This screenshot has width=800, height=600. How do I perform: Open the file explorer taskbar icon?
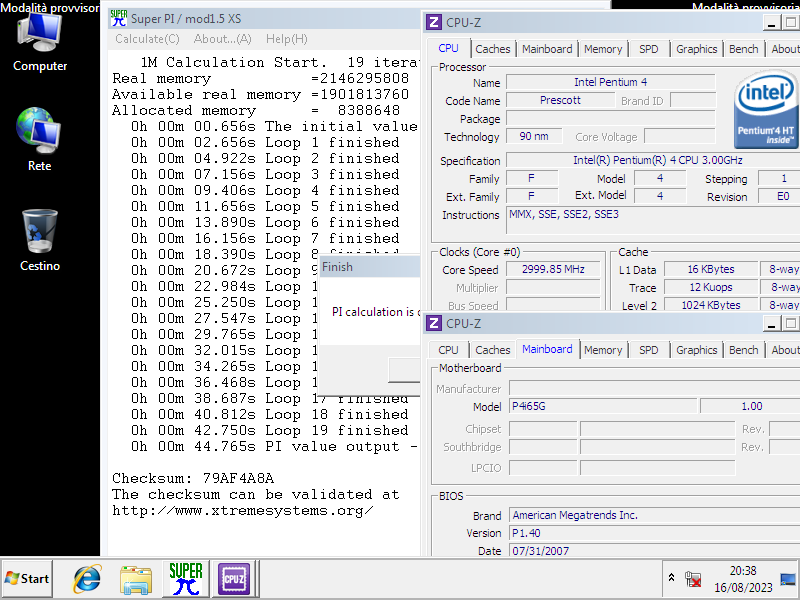[136, 578]
